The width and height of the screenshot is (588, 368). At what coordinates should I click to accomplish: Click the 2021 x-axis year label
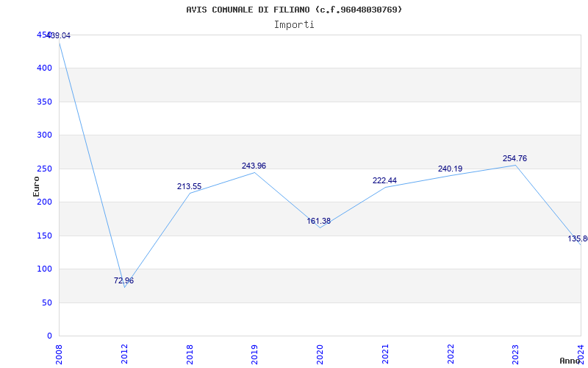(x=385, y=354)
